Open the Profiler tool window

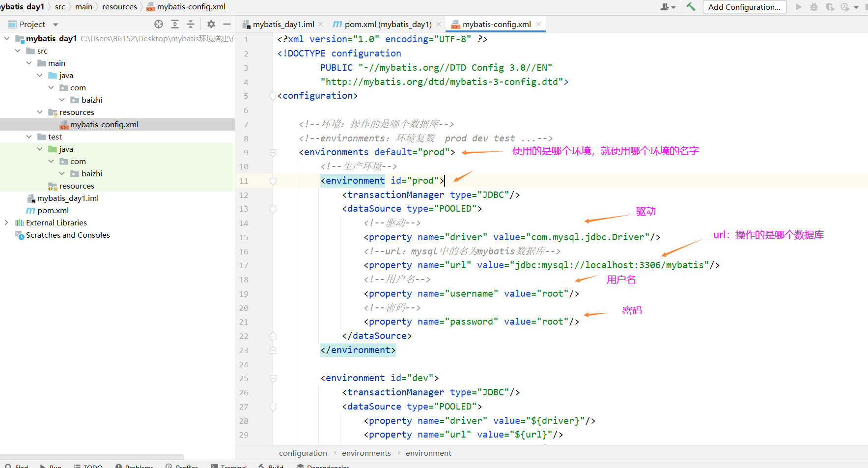pyautogui.click(x=182, y=466)
